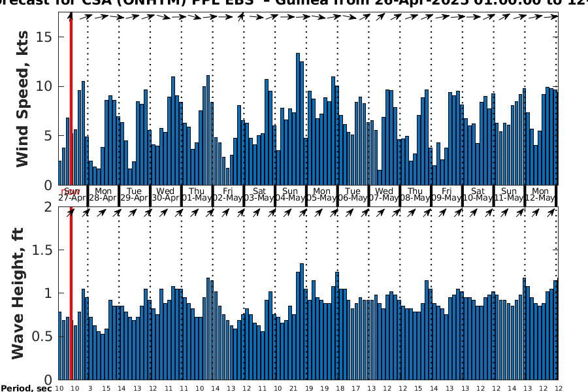The width and height of the screenshot is (588, 392).
Task: Click the tallest wind speed bar above 13 kts
Action: tap(298, 119)
